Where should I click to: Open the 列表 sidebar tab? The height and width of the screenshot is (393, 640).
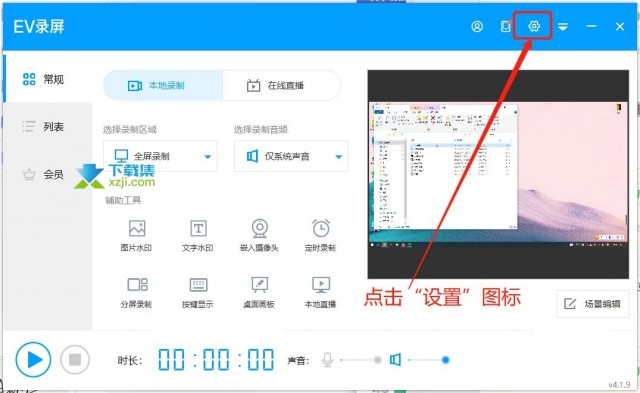48,127
